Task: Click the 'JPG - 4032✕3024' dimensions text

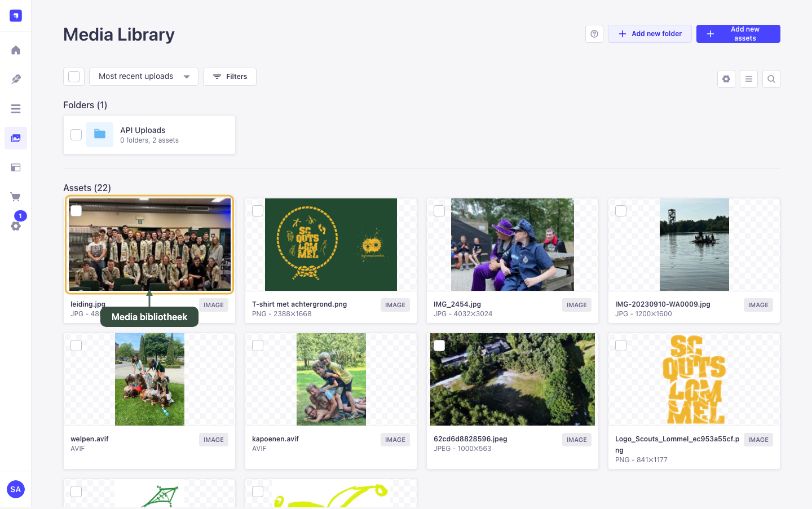Action: (x=463, y=314)
